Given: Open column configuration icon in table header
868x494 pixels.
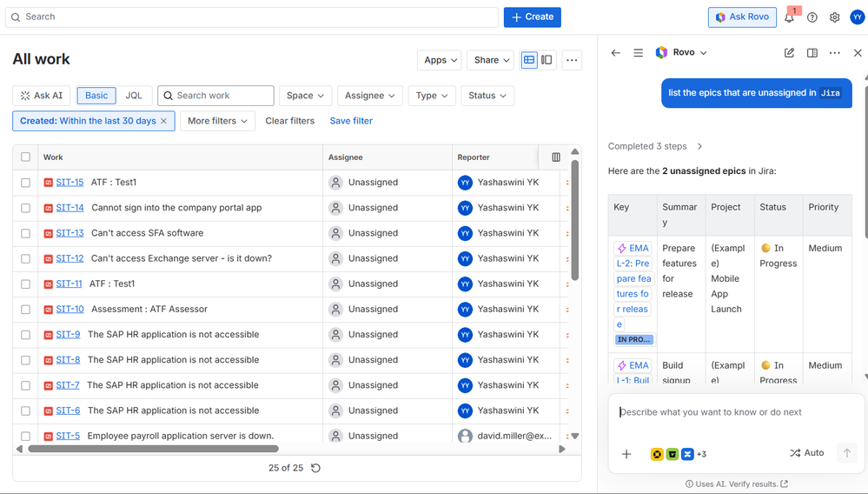Looking at the screenshot, I should click(x=556, y=157).
